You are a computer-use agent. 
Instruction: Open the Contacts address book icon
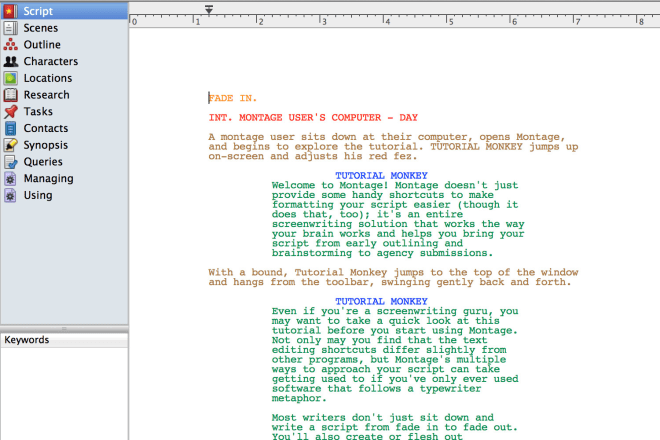pyautogui.click(x=11, y=128)
